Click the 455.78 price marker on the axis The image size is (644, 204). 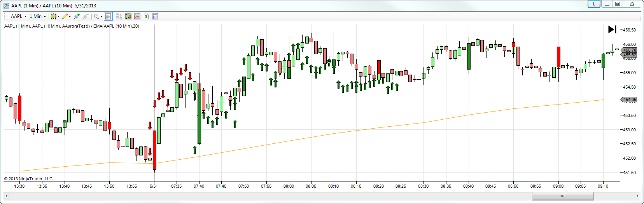[629, 50]
